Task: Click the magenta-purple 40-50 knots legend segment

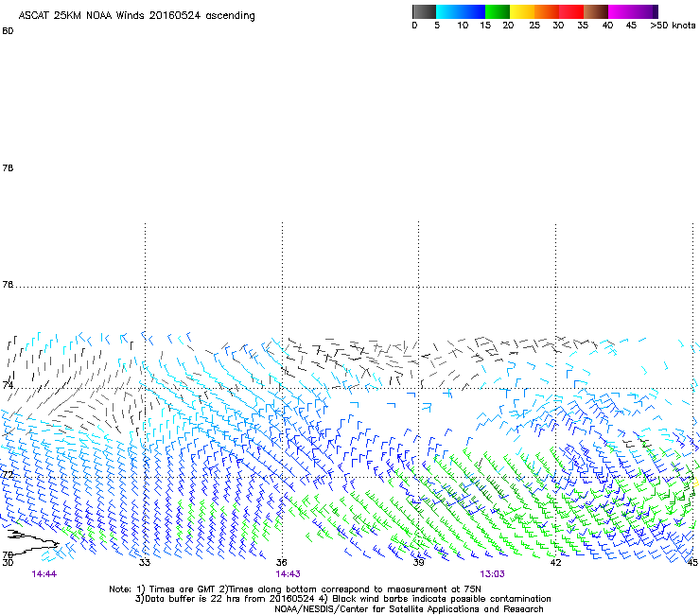Action: (633, 11)
